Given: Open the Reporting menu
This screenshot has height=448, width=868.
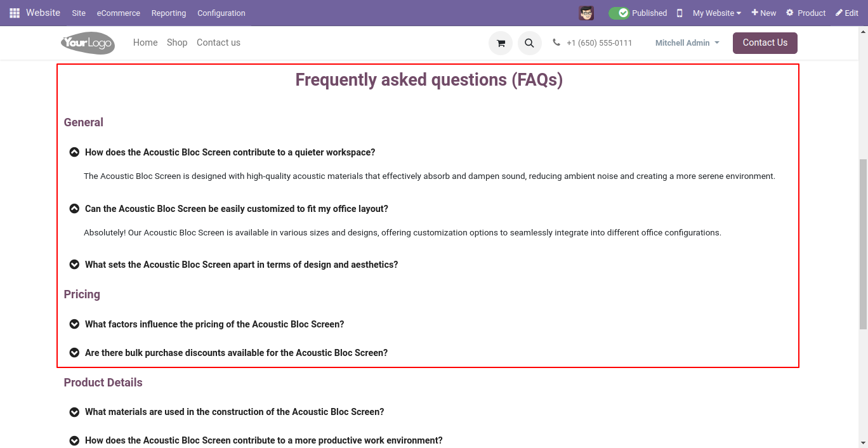Looking at the screenshot, I should click(169, 13).
